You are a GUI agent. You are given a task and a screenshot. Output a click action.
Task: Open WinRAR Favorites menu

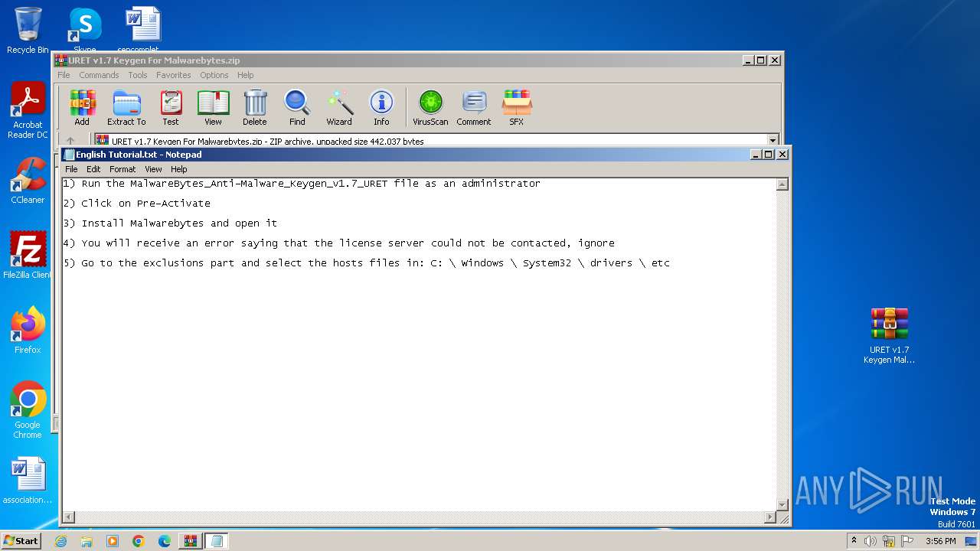[x=174, y=75]
